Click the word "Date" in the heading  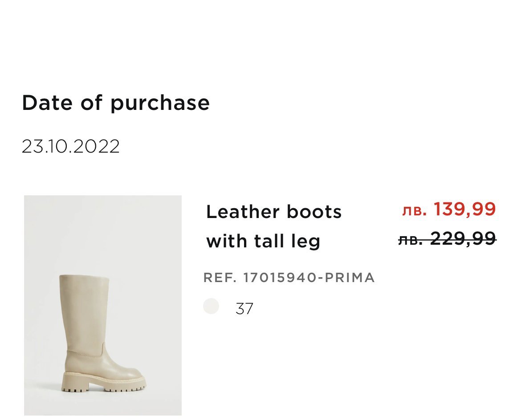(48, 103)
